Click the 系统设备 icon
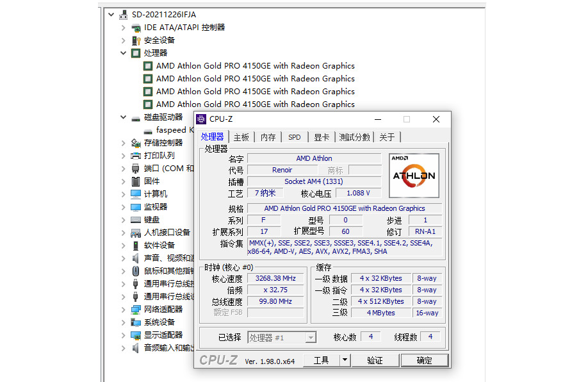The width and height of the screenshot is (588, 382). pos(136,322)
